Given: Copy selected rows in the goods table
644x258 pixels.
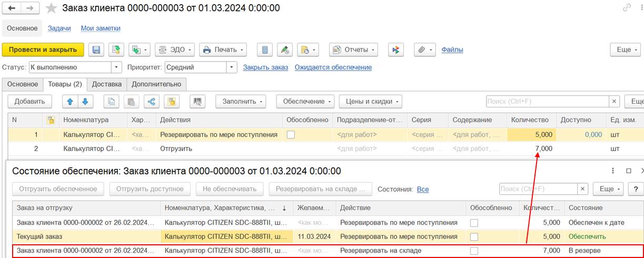Looking at the screenshot, I should click(x=111, y=102).
